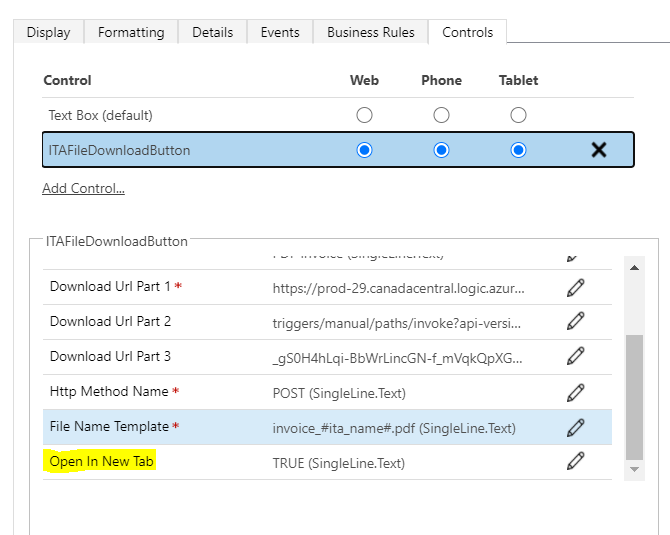Edit the Download Url Part 2 property

[x=575, y=321]
